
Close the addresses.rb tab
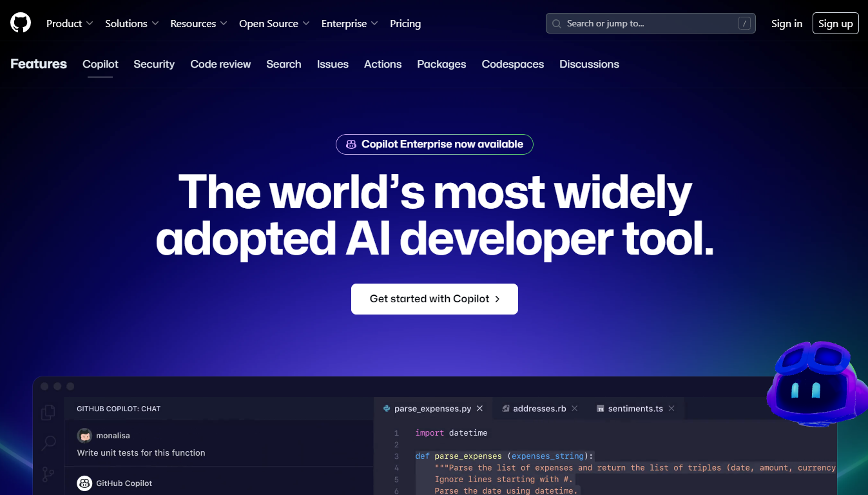[575, 409]
